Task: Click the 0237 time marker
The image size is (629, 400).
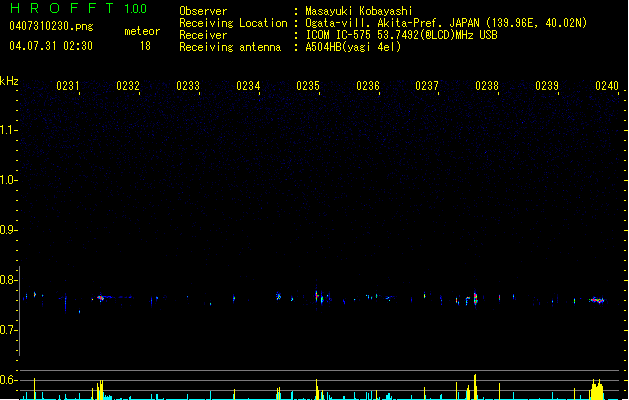Action: (x=427, y=86)
